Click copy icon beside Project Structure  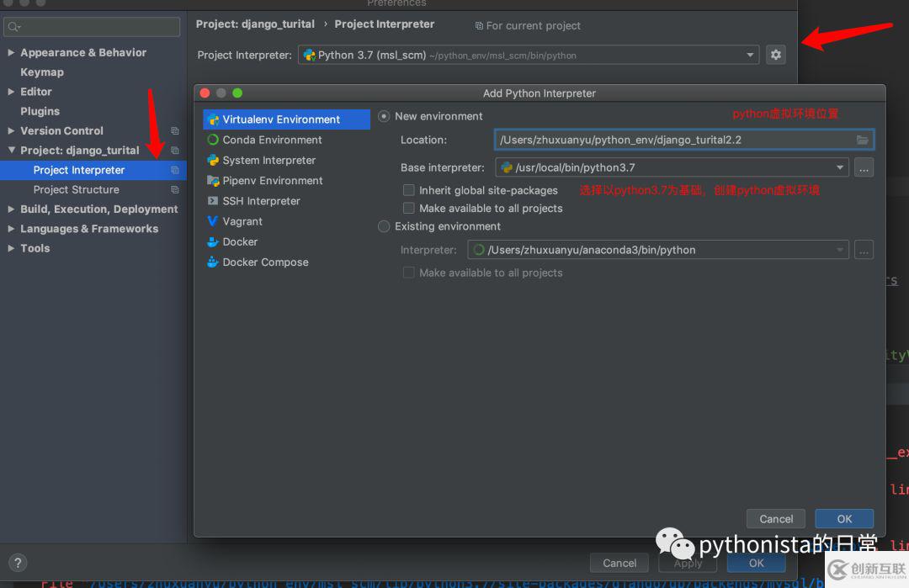[x=174, y=190]
